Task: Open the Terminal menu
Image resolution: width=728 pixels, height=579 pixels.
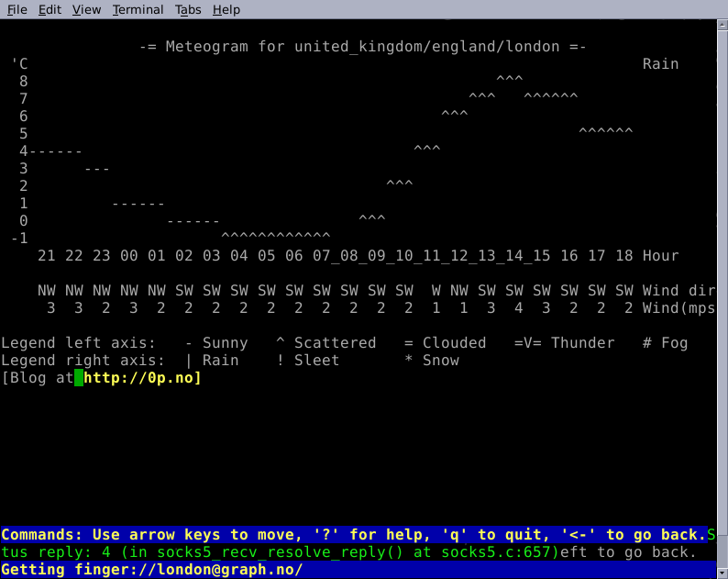Action: coord(138,9)
